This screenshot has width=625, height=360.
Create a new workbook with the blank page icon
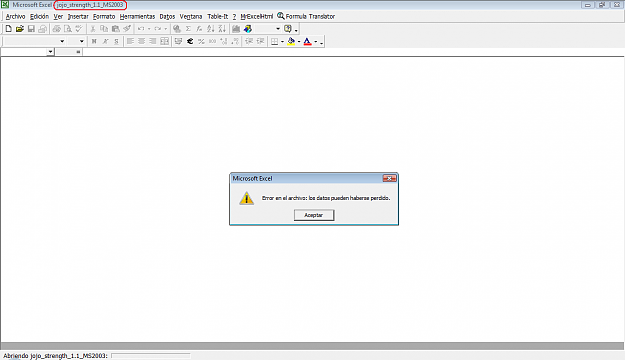coord(8,29)
